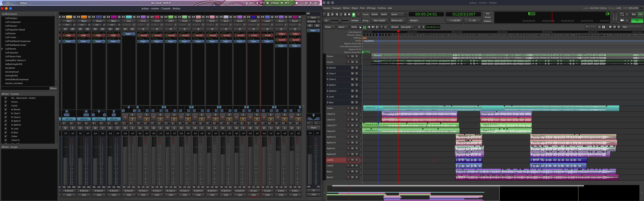This screenshot has width=644, height=201.
Task: Select the Grab hand tool
Action: click(x=360, y=27)
